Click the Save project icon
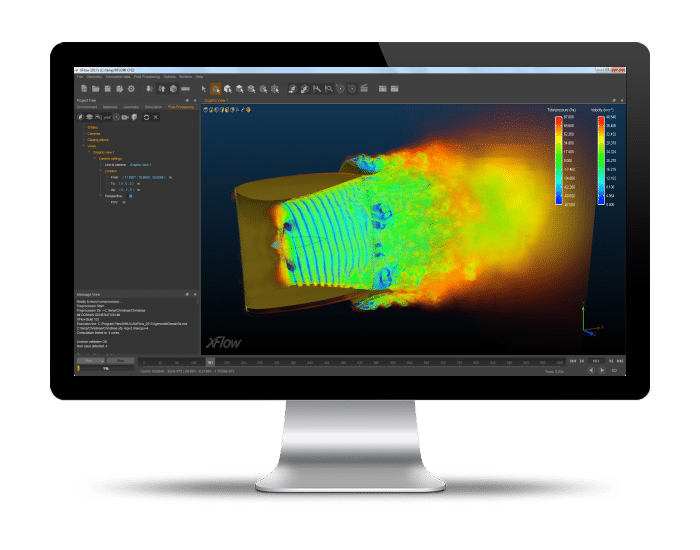The height and width of the screenshot is (550, 700). click(108, 89)
